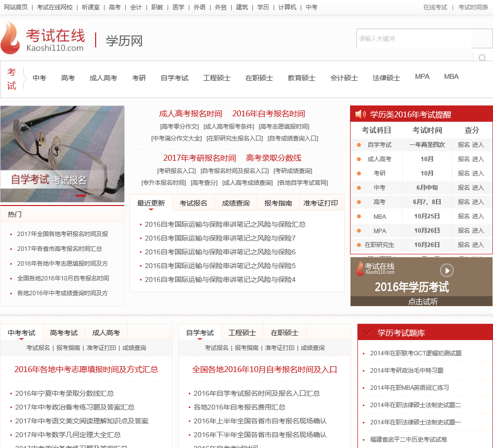
Task: Select MPA in the main navigation
Action: [423, 77]
